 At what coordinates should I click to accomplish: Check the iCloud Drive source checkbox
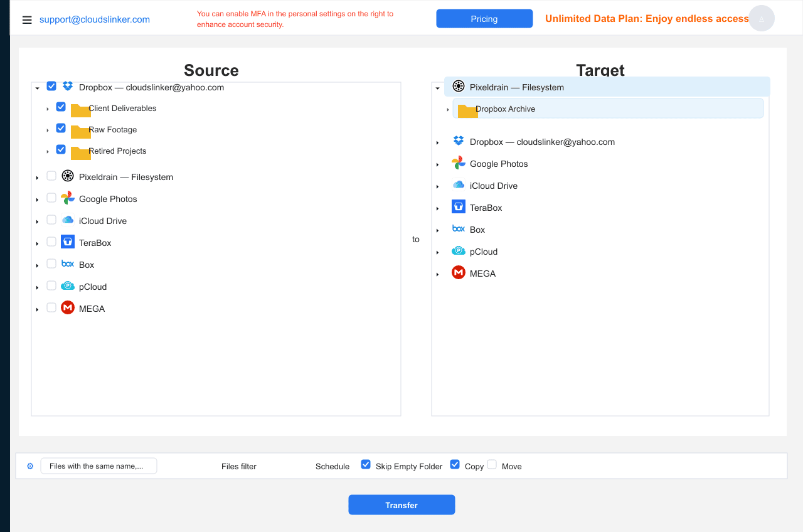pos(51,220)
